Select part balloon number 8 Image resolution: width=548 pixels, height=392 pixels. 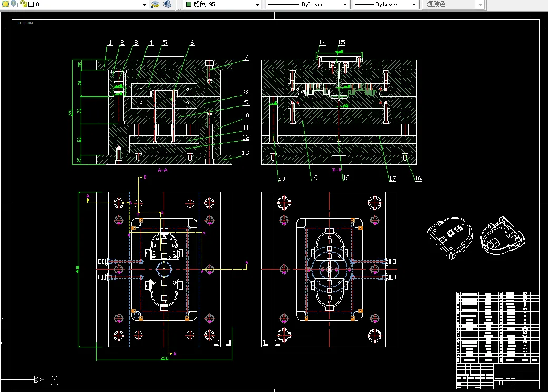(x=246, y=92)
